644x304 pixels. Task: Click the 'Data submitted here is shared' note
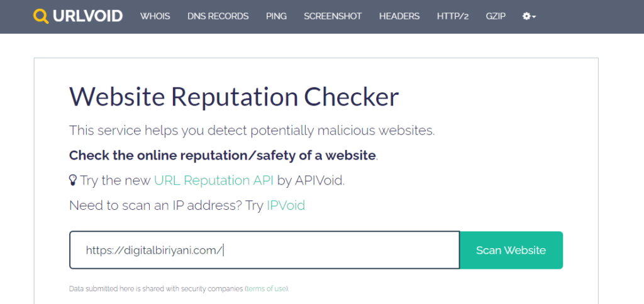click(x=179, y=289)
